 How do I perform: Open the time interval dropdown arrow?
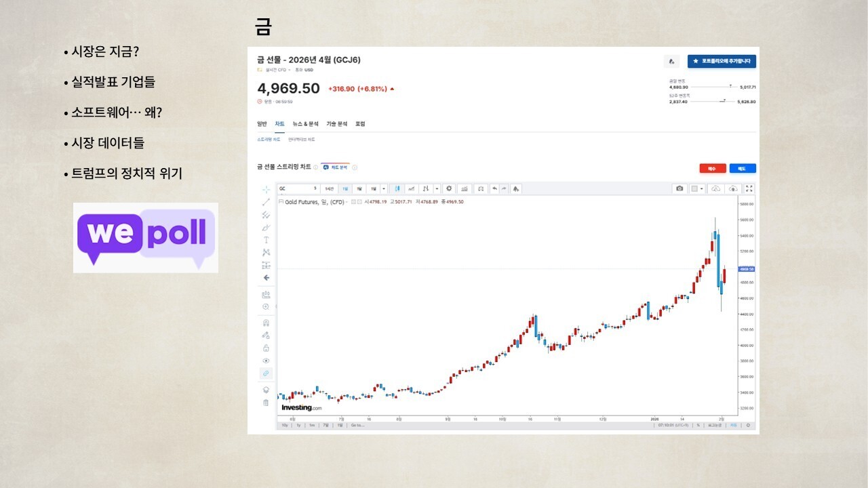tap(384, 188)
